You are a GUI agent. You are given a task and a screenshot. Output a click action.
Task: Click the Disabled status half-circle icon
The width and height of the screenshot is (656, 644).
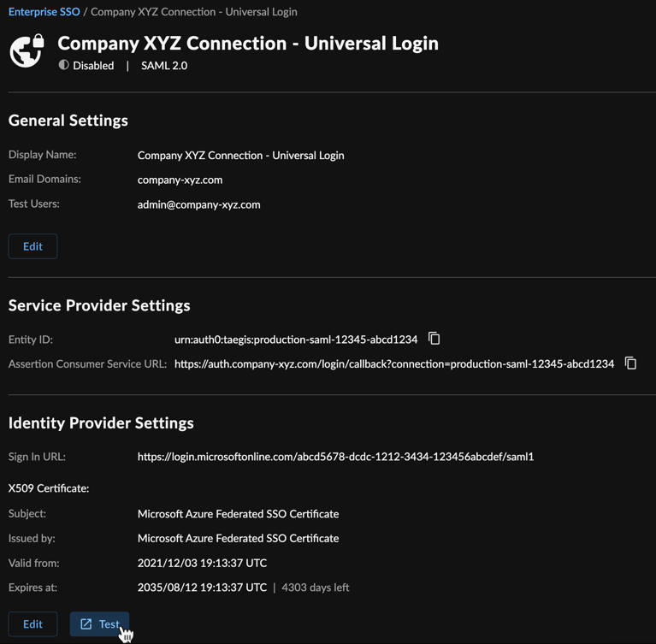(63, 65)
